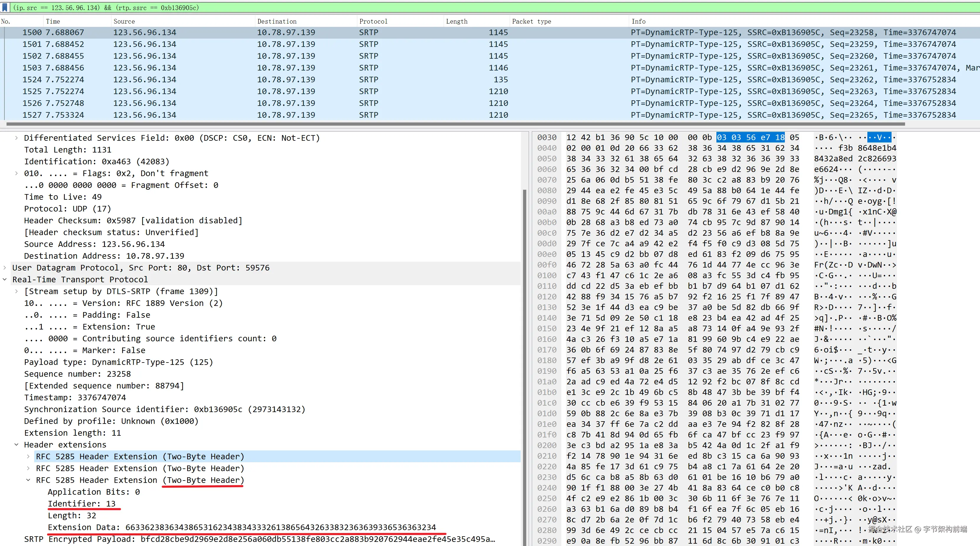Viewport: 980px width, 546px height.
Task: Collapse the third RFC 5285 Header Extension
Action: coord(28,480)
